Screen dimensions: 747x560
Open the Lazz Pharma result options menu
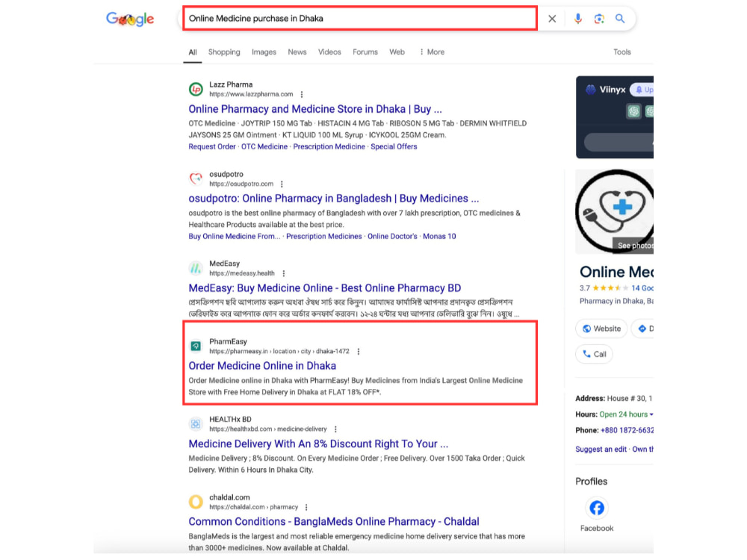coord(302,94)
